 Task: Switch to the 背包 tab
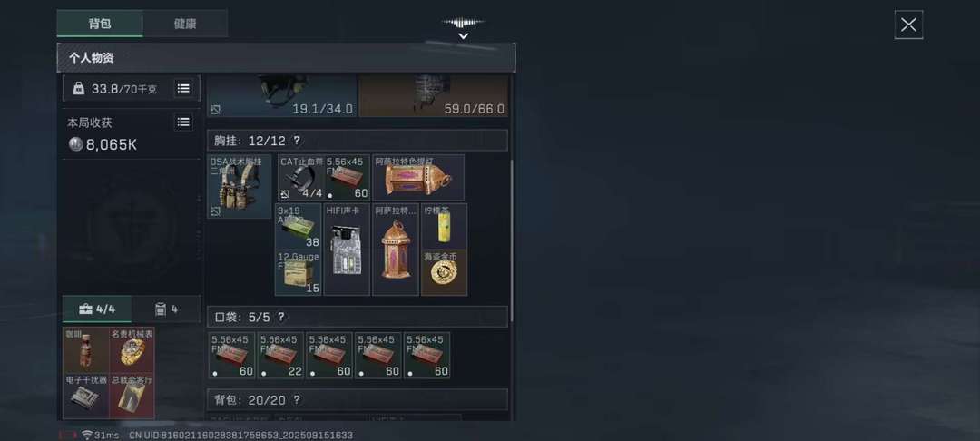click(100, 24)
